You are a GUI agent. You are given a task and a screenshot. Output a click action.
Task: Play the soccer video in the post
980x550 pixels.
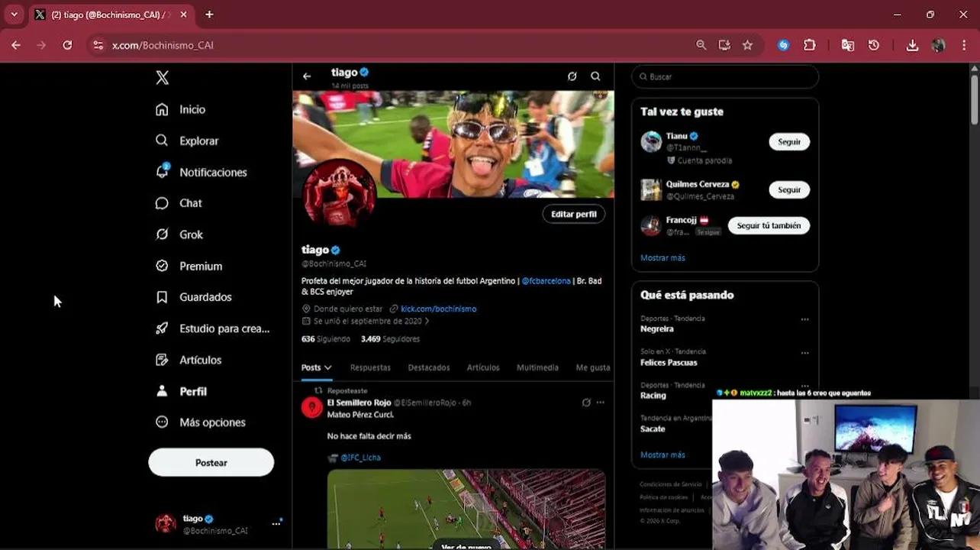click(x=466, y=509)
